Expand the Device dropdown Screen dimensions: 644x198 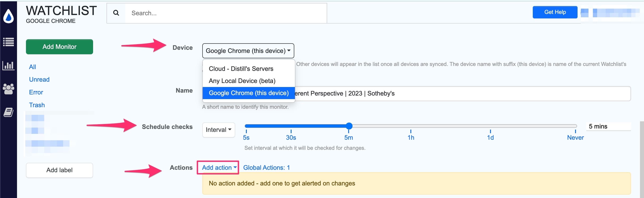click(248, 51)
